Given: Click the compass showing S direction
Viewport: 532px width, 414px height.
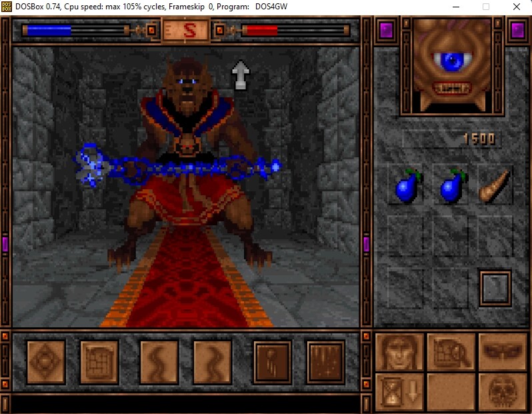Looking at the screenshot, I should click(185, 31).
